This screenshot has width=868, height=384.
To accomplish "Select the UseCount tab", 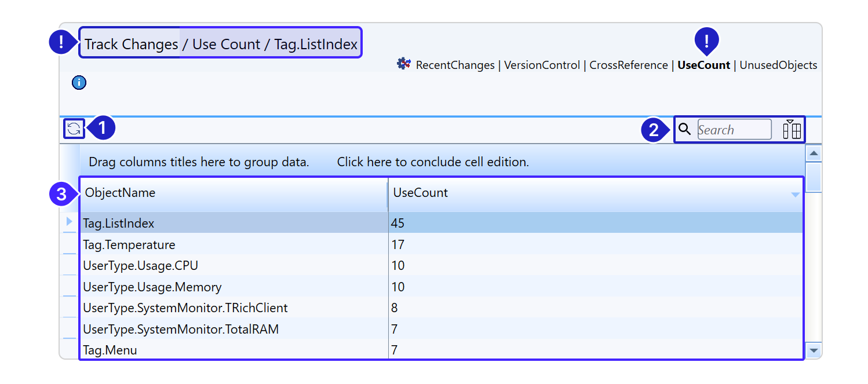I will coord(703,65).
